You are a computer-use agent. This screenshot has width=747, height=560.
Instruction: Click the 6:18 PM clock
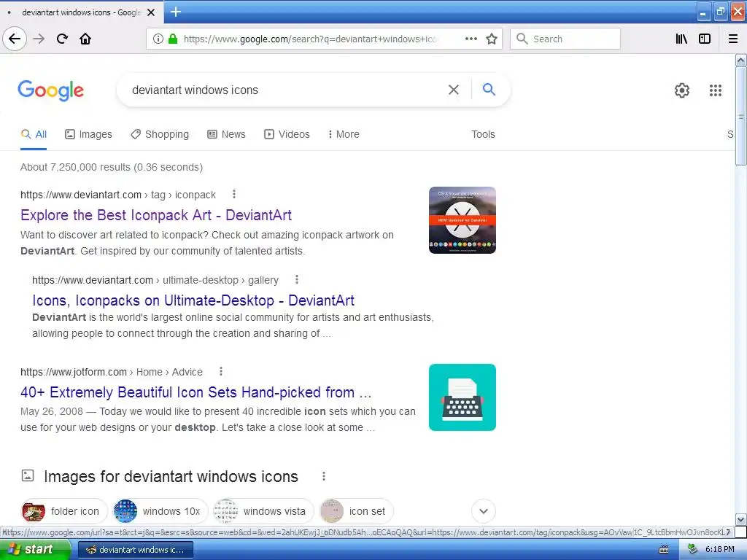coord(719,550)
